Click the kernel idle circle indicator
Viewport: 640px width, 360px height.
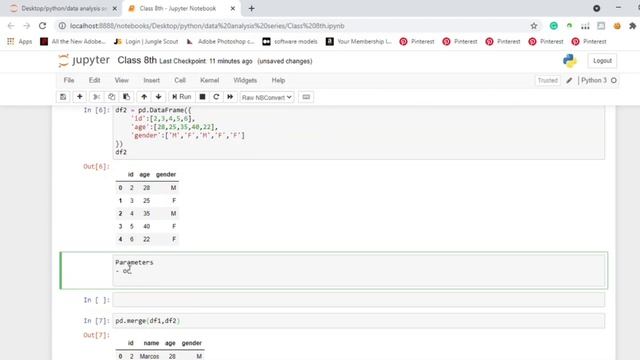pos(613,80)
